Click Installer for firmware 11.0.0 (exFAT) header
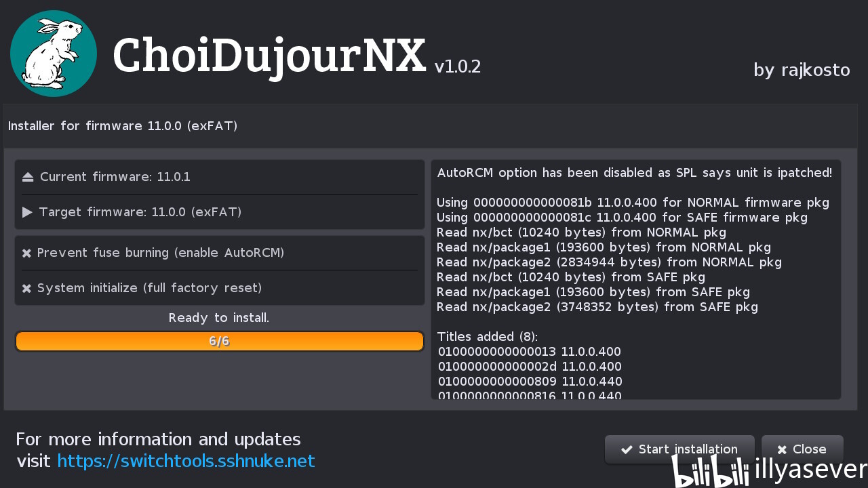Image resolution: width=868 pixels, height=488 pixels. click(123, 126)
